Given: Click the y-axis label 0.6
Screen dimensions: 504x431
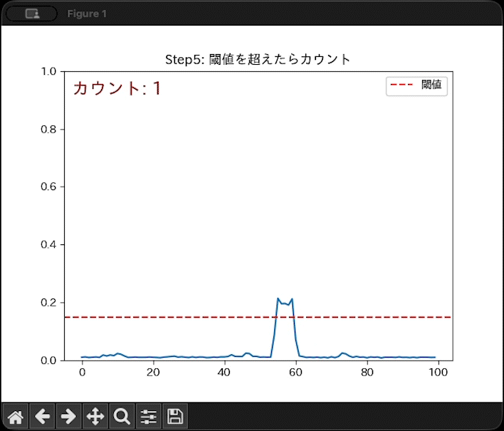Looking at the screenshot, I should (48, 187).
